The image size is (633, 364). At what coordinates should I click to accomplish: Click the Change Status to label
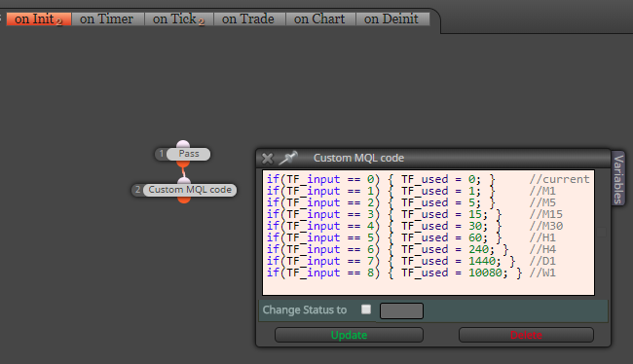[x=305, y=309]
